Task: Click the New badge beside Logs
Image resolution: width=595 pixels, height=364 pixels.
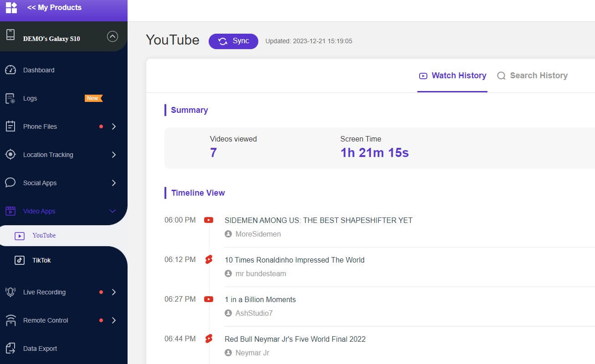Action: [93, 98]
